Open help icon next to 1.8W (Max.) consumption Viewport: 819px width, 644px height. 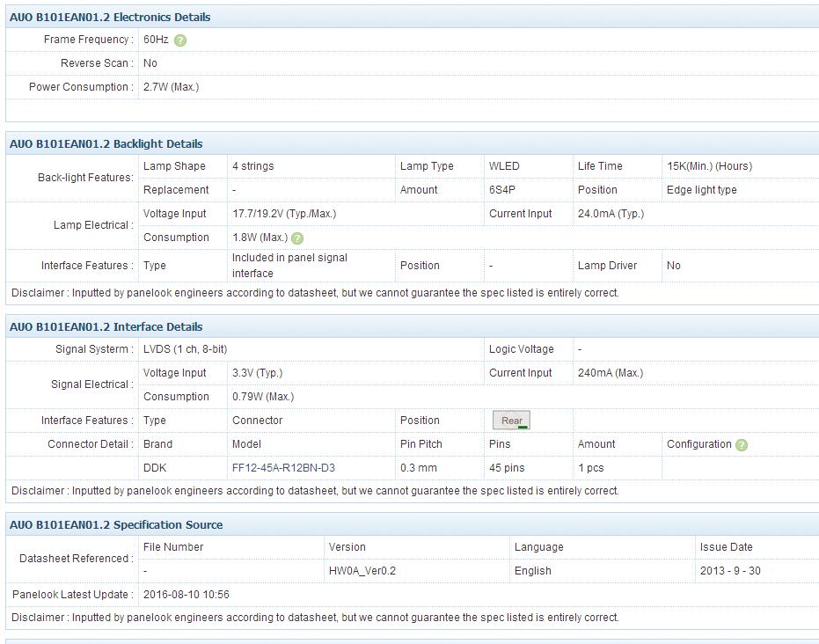click(297, 238)
